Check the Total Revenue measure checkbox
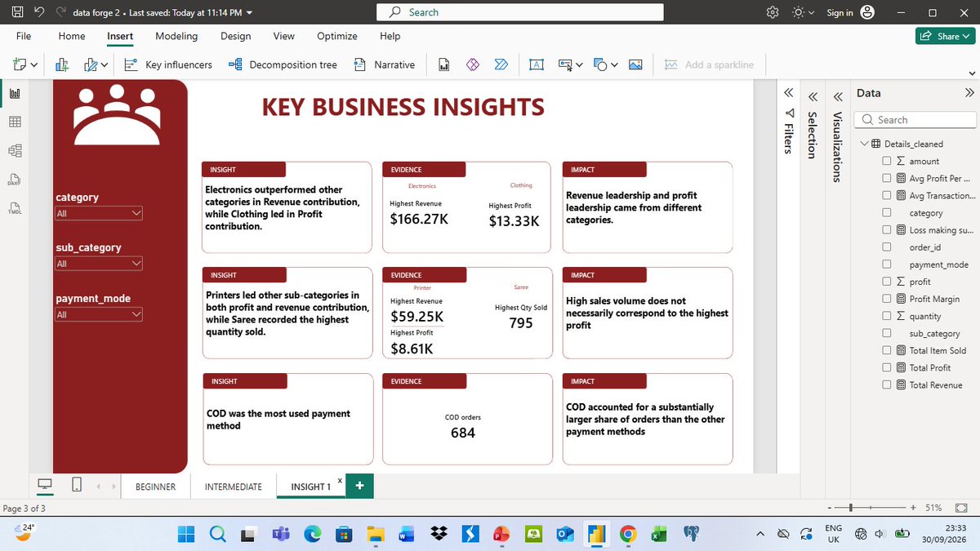 tap(886, 385)
